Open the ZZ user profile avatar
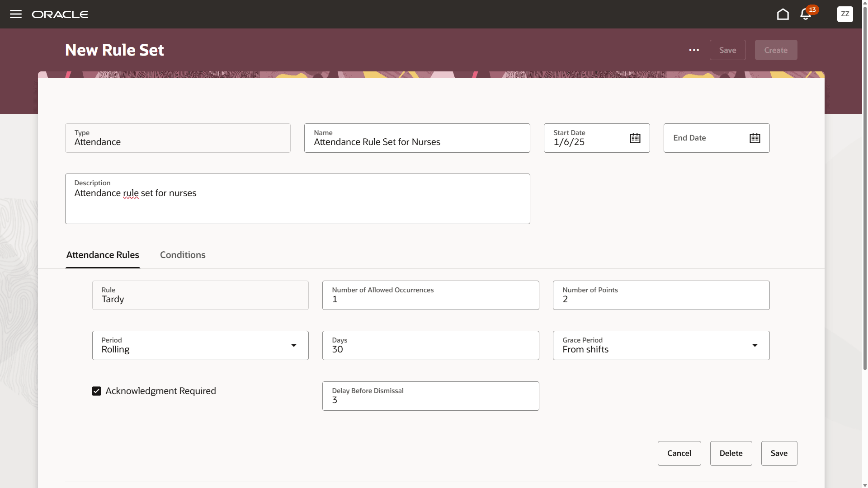 (x=844, y=14)
